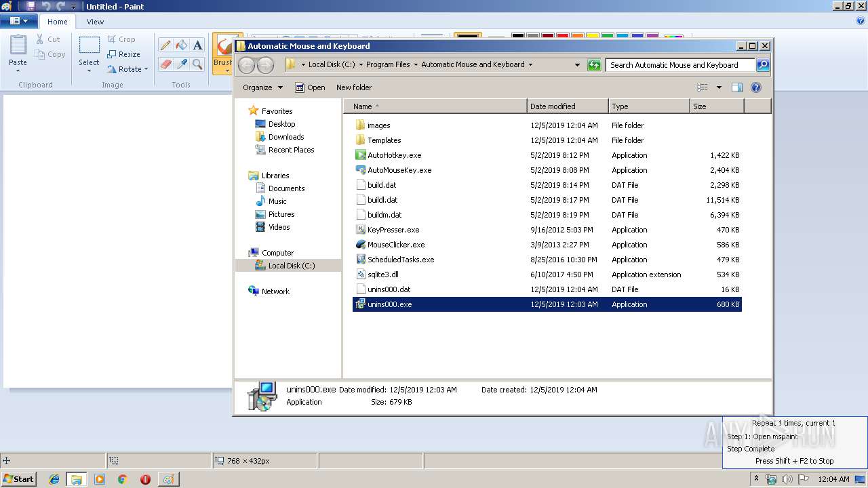Click the red Opera icon in taskbar
868x488 pixels.
[x=145, y=479]
